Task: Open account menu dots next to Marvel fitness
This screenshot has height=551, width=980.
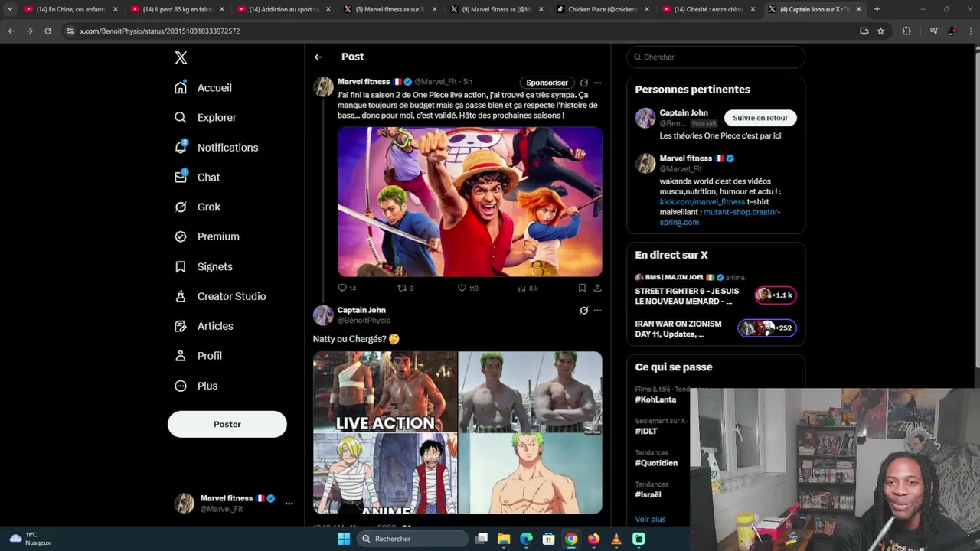Action: click(x=289, y=503)
